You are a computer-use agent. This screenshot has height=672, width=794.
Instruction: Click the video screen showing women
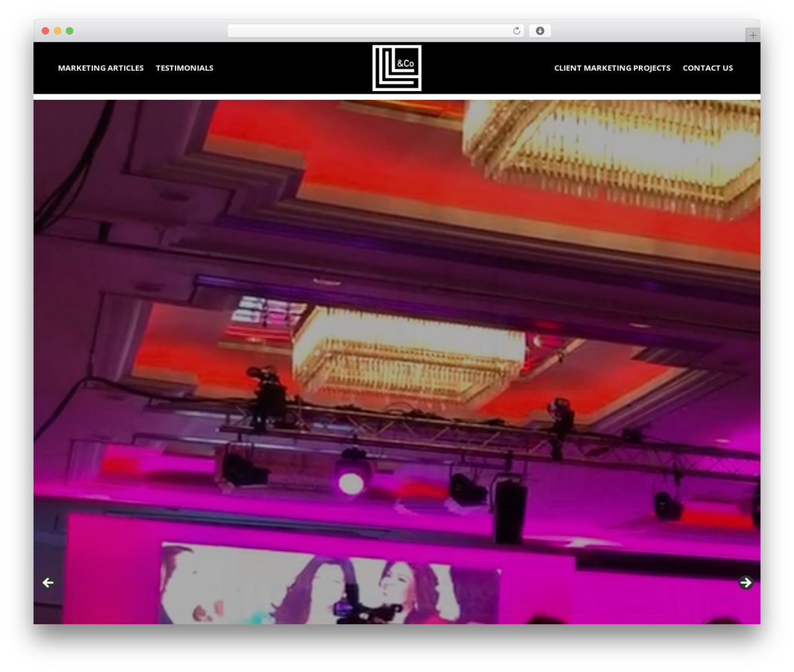click(x=329, y=583)
